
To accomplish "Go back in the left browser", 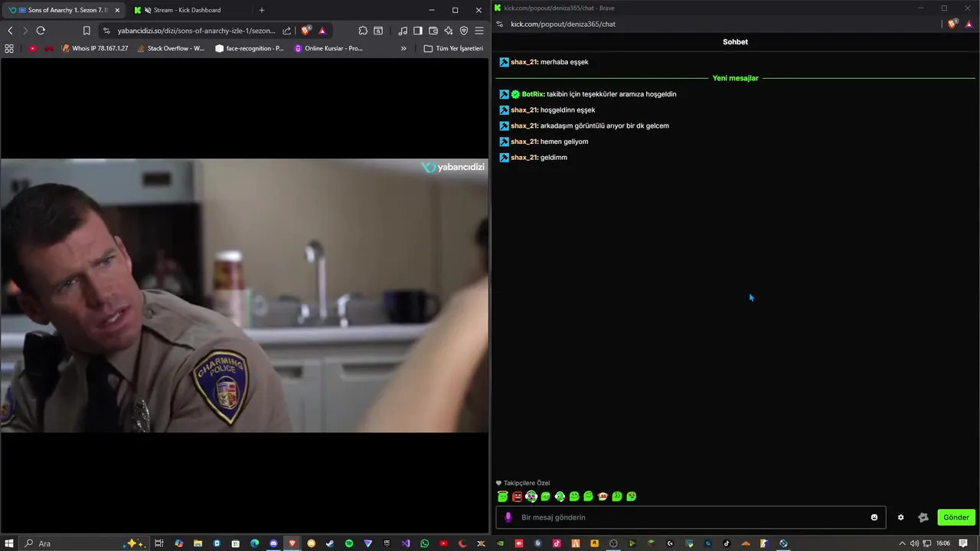I will coord(10,31).
